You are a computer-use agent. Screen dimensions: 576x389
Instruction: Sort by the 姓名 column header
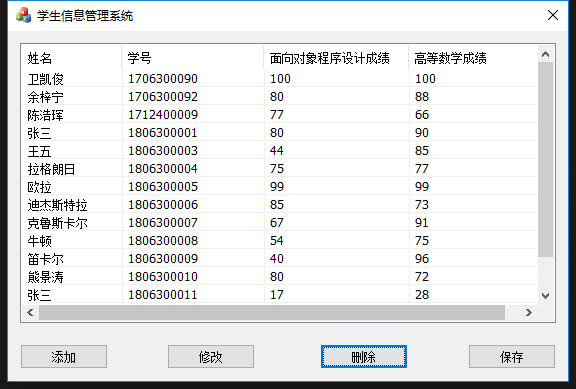coord(72,58)
